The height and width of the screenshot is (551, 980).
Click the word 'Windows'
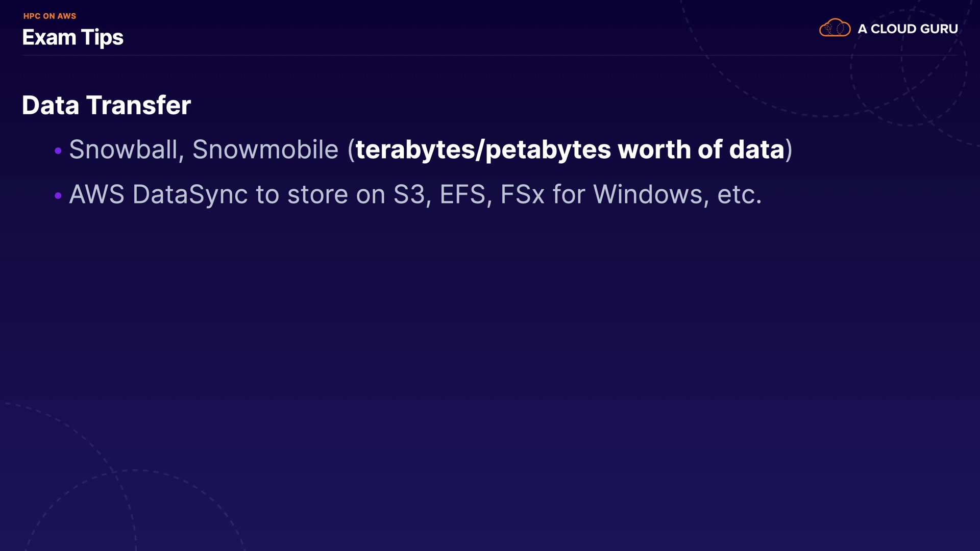click(648, 194)
